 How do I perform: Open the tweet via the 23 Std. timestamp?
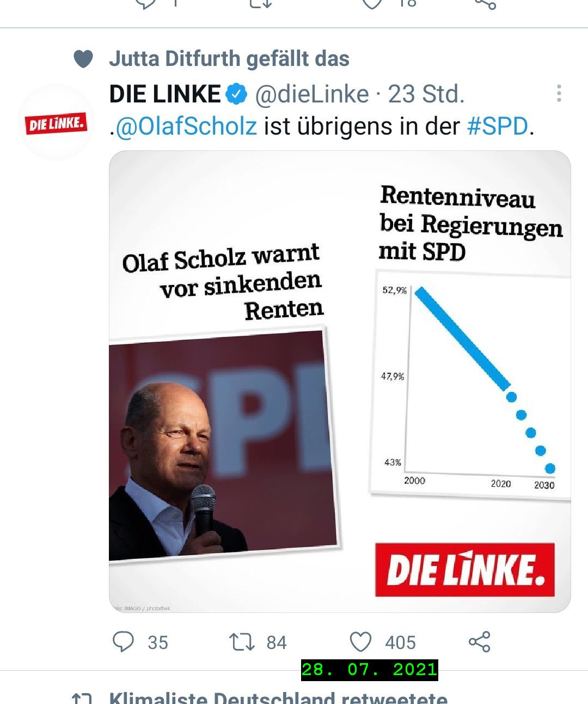(x=426, y=94)
